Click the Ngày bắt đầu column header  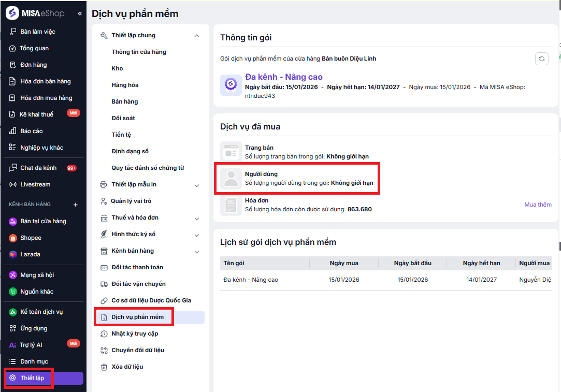pyautogui.click(x=412, y=263)
